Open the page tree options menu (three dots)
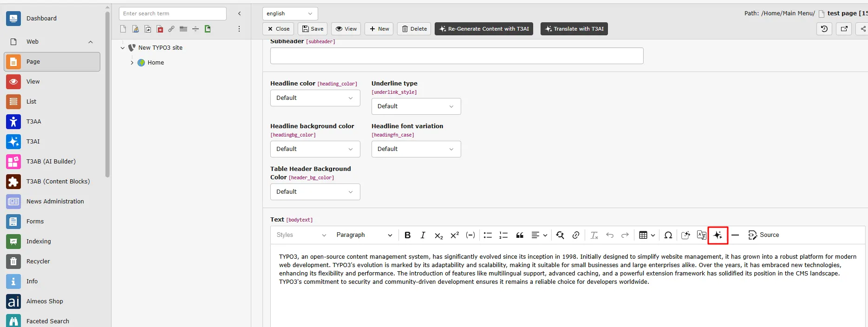The width and height of the screenshot is (868, 327). [x=239, y=29]
